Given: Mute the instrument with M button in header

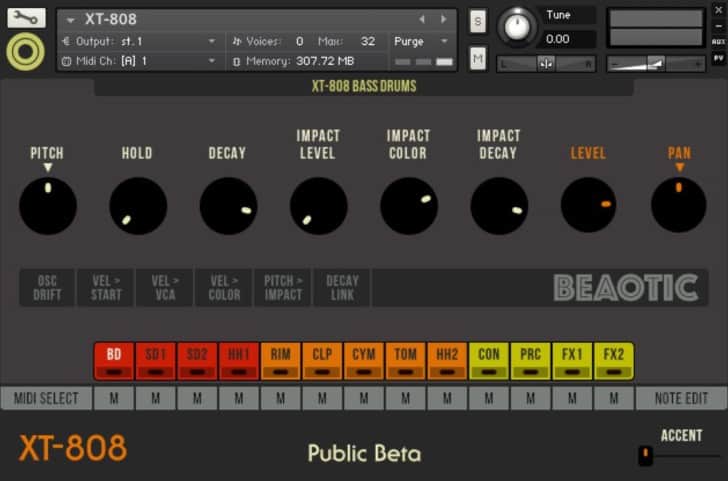Looking at the screenshot, I should tap(478, 58).
